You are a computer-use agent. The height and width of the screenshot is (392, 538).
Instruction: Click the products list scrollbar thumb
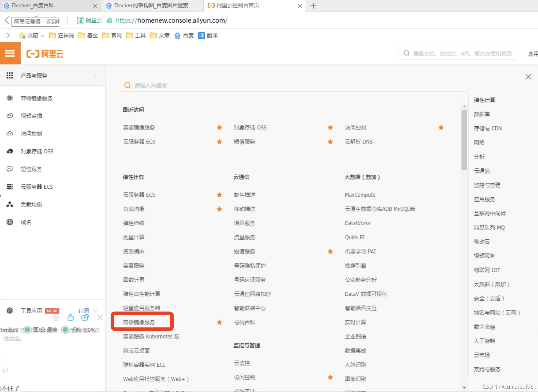464,139
